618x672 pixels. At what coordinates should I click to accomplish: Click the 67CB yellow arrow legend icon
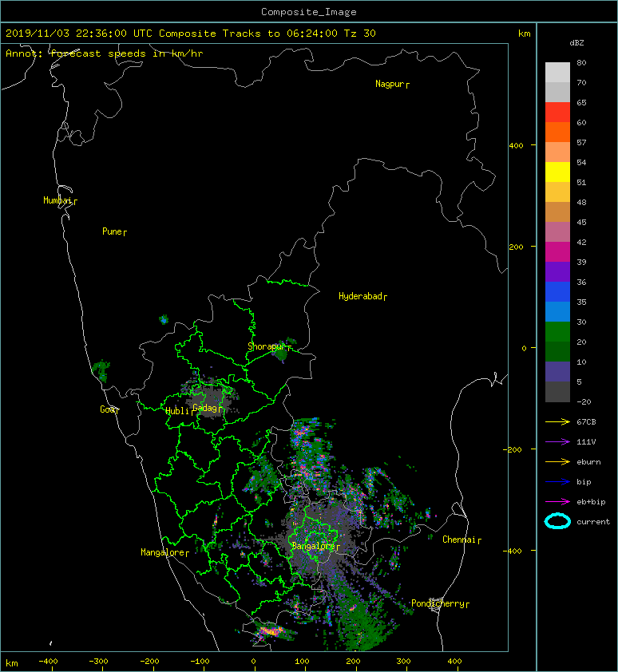pyautogui.click(x=557, y=421)
